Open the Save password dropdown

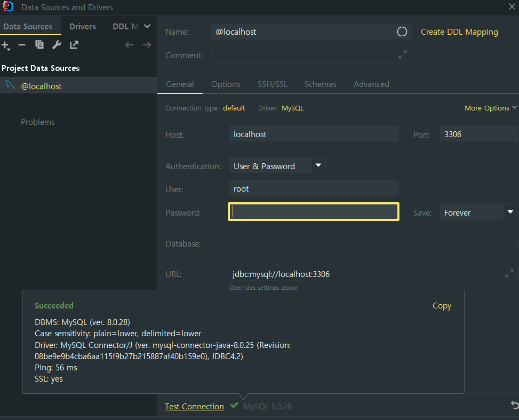510,212
